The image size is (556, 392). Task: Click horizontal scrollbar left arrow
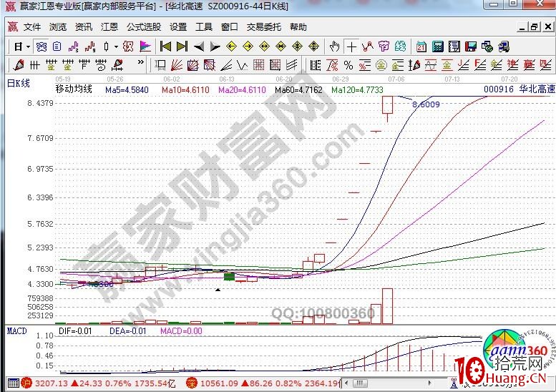[x=346, y=383]
